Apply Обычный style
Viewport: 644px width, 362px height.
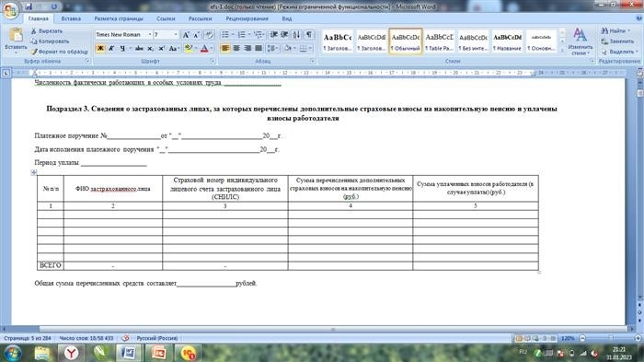coord(405,41)
